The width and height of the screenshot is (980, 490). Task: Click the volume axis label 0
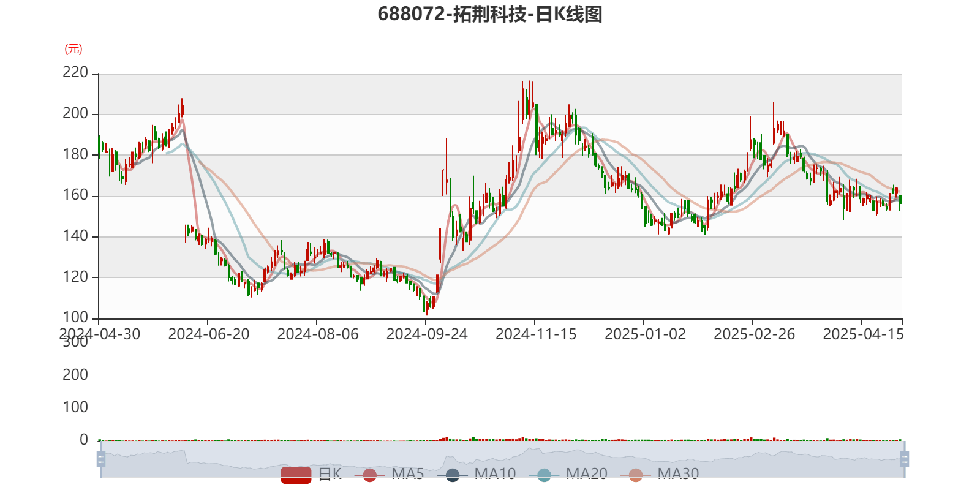click(x=84, y=440)
